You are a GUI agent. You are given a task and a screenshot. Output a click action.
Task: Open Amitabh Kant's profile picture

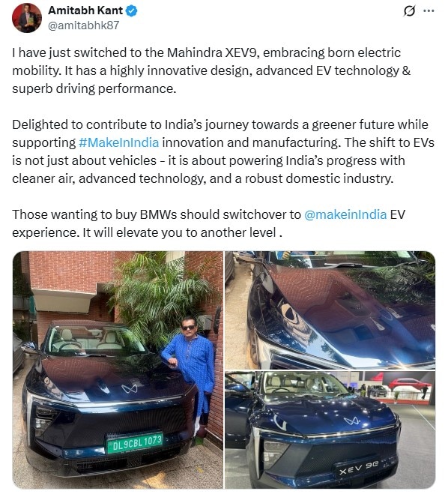(27, 17)
